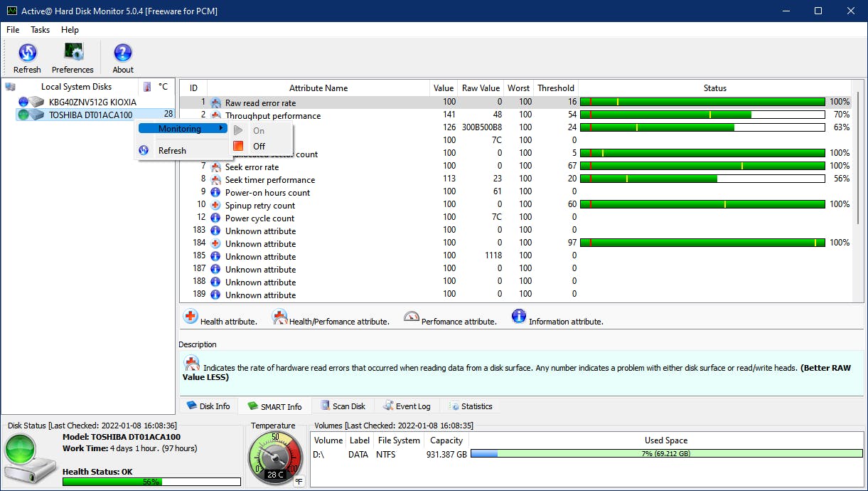Screen dimensions: 868x491
Task: Open the Scan Disk tab
Action: pyautogui.click(x=342, y=406)
